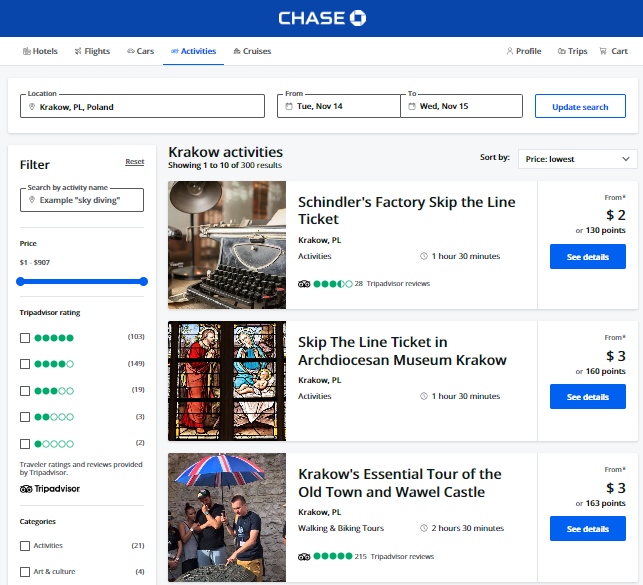643x585 pixels.
Task: Click the Tripadvisor logo in filter panel
Action: 49,489
